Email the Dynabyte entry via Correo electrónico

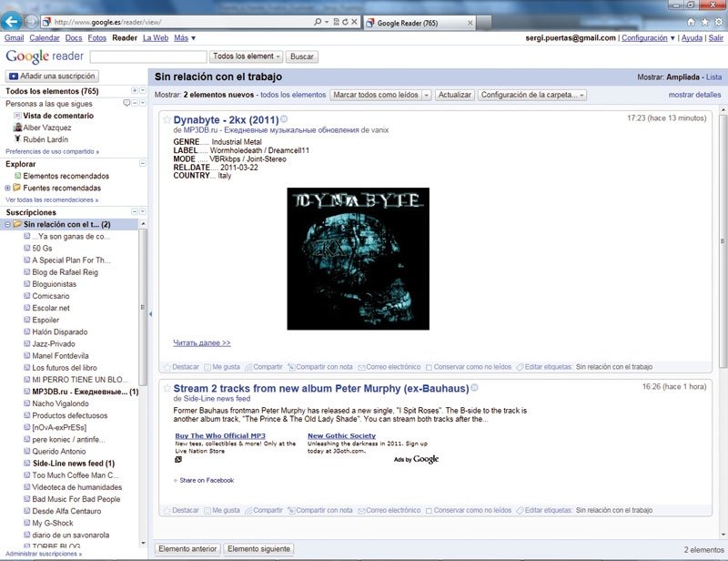[389, 367]
